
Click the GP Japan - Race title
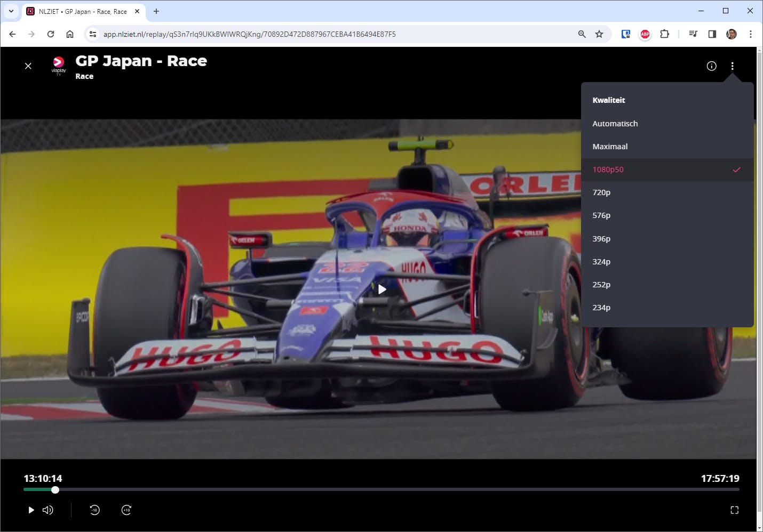click(x=141, y=61)
